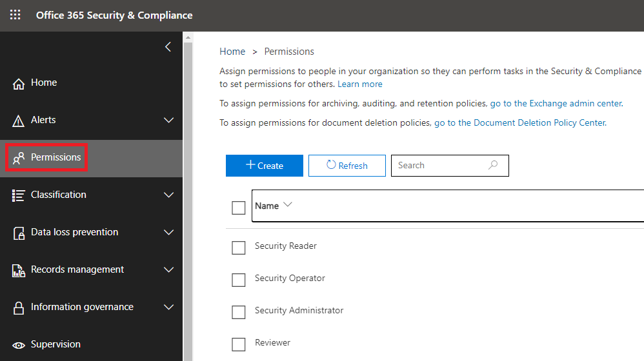Expand the Alerts menu chevron
Screen dimensions: 644x361
pos(169,120)
